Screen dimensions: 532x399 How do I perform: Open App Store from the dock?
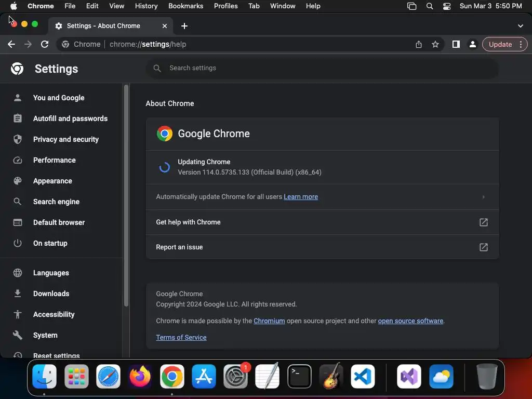204,376
